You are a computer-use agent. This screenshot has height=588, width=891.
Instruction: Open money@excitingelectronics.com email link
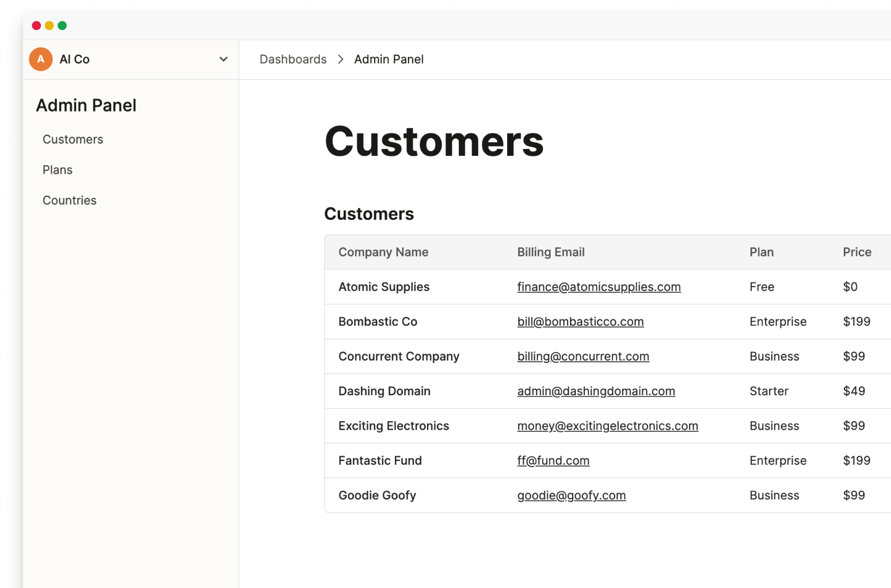point(607,426)
